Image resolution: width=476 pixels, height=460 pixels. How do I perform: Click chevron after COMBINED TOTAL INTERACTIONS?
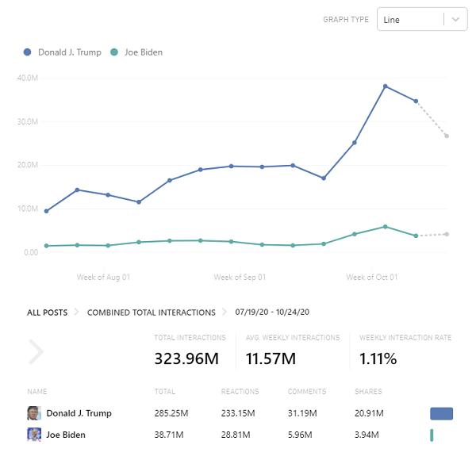click(225, 312)
